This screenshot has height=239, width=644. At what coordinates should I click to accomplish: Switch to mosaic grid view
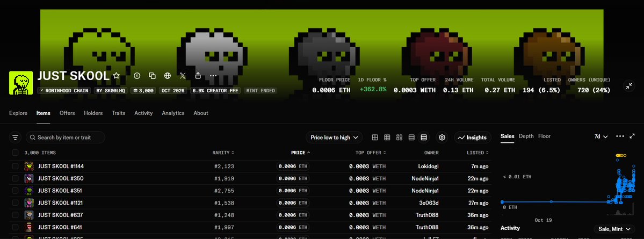coord(399,137)
